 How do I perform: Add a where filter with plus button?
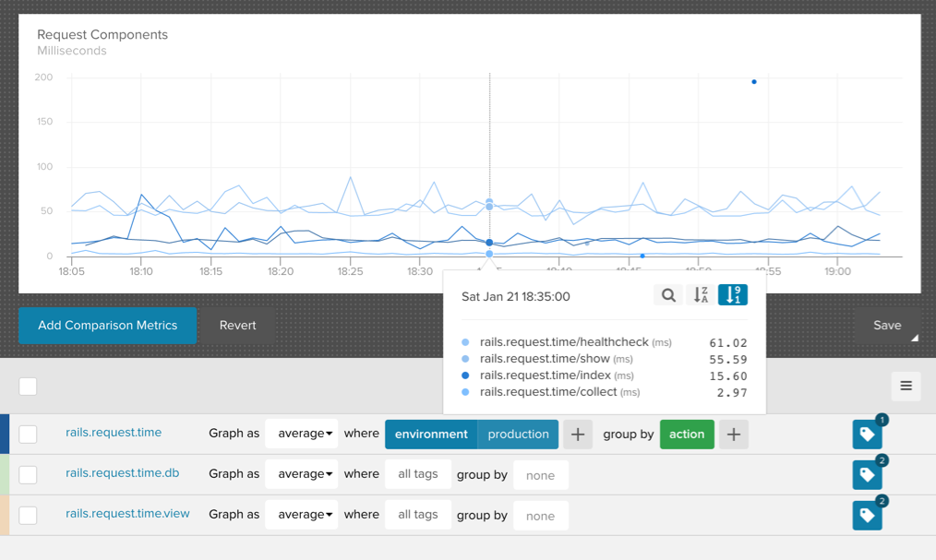[578, 435]
